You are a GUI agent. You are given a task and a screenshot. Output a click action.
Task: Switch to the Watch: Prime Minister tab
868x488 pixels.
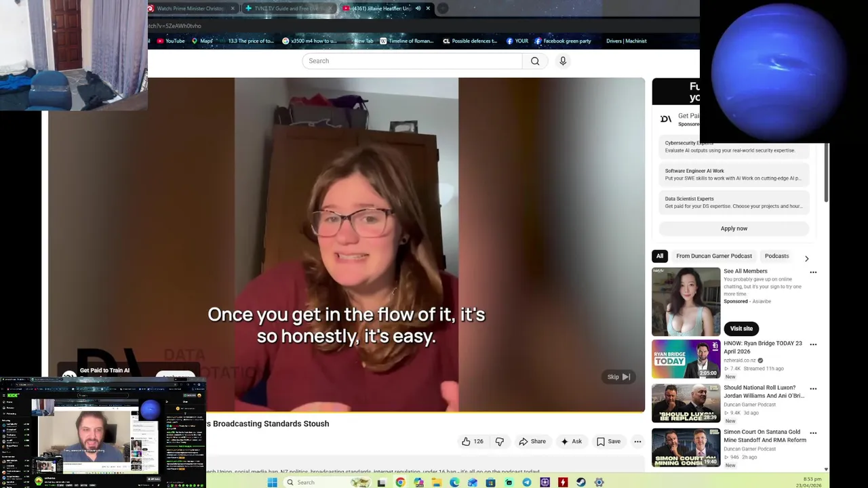pyautogui.click(x=190, y=9)
